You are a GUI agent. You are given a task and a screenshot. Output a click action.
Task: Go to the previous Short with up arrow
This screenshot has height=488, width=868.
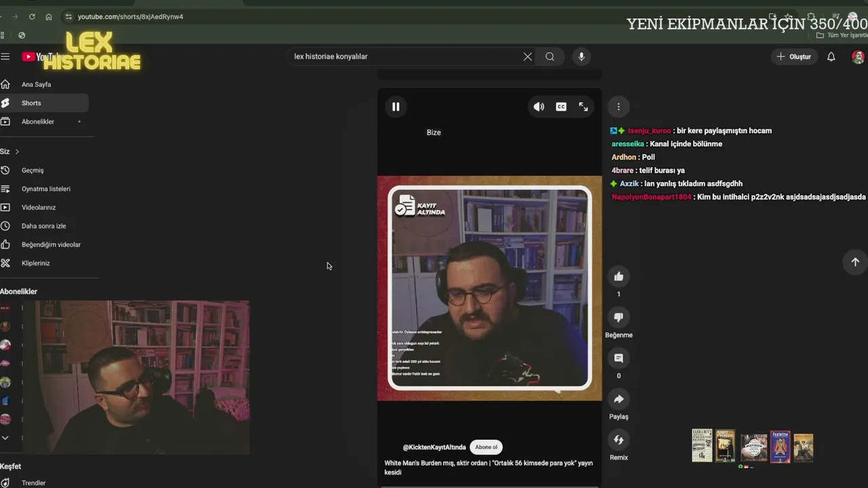pos(855,262)
